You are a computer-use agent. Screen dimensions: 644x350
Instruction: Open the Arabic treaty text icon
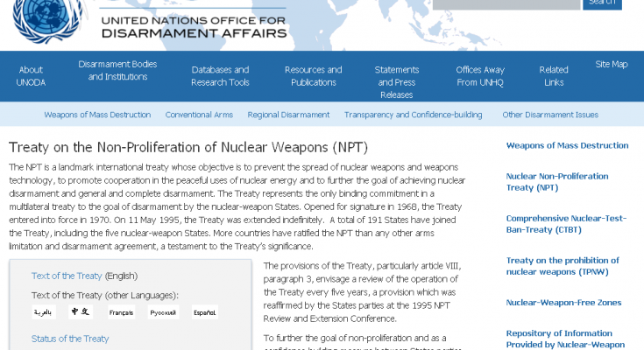44,312
